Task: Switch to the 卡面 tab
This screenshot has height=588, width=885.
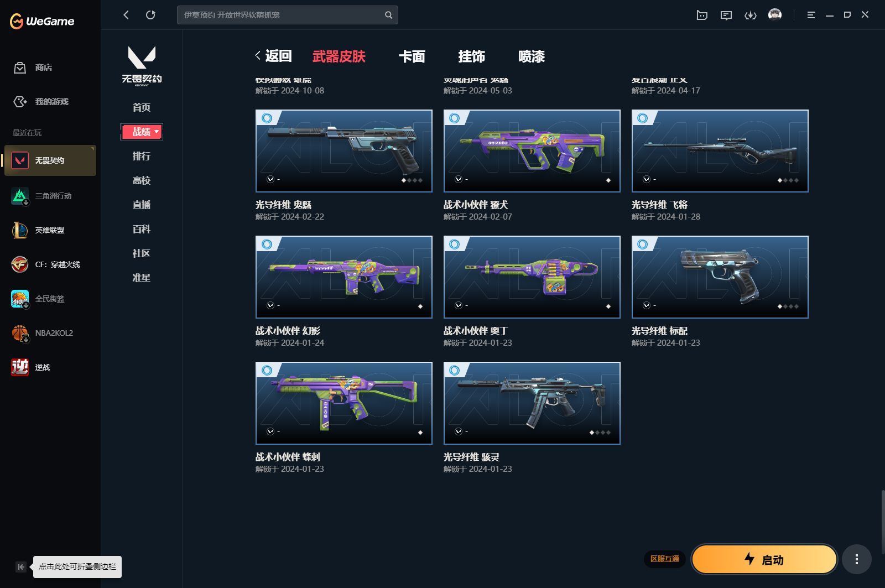Action: (412, 56)
